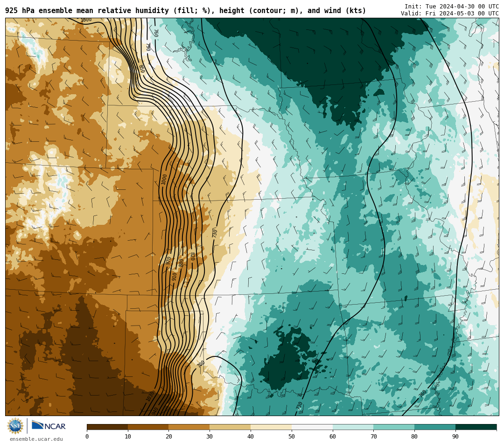
Task: Select the 50–60% white colorbar swatch
Action: (x=312, y=427)
